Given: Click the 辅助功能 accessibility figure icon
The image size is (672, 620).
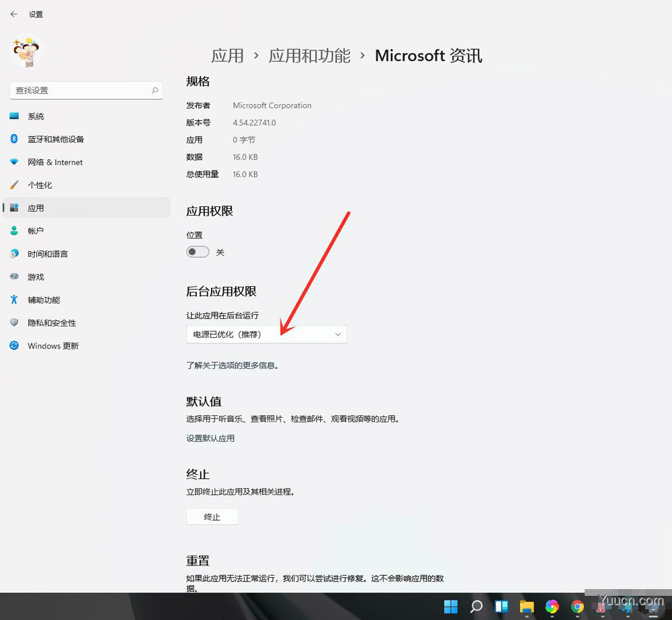Looking at the screenshot, I should 14,300.
